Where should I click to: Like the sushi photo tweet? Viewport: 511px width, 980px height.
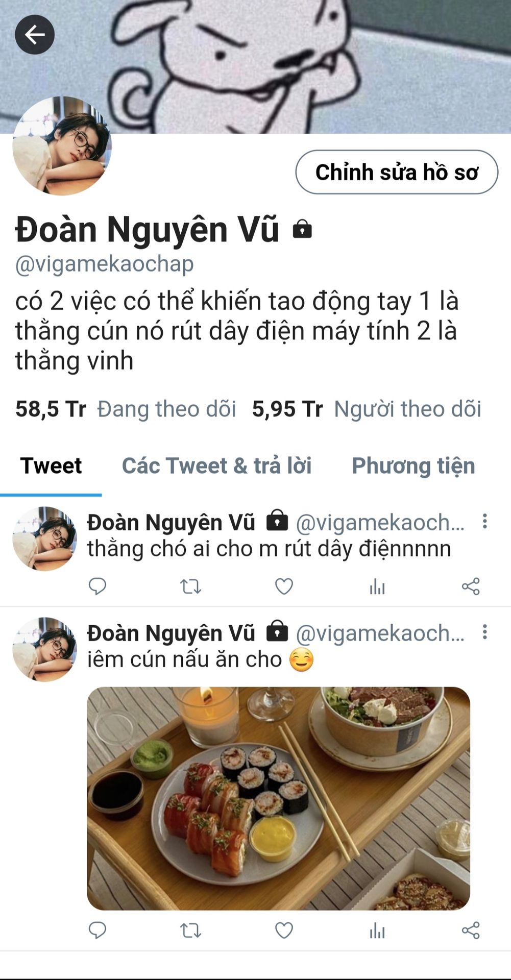(x=284, y=931)
